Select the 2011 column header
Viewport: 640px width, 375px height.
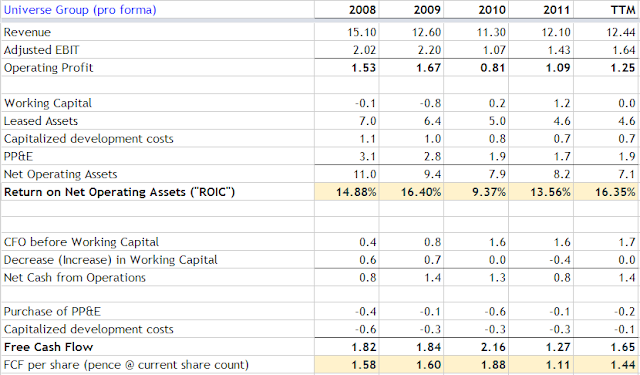pyautogui.click(x=557, y=10)
